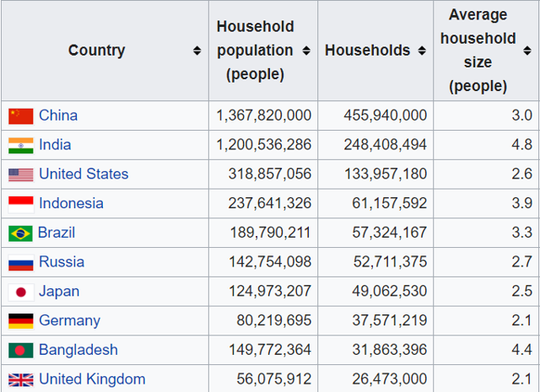Click the Indonesia flag icon
Image resolution: width=540 pixels, height=392 pixels.
pyautogui.click(x=21, y=203)
